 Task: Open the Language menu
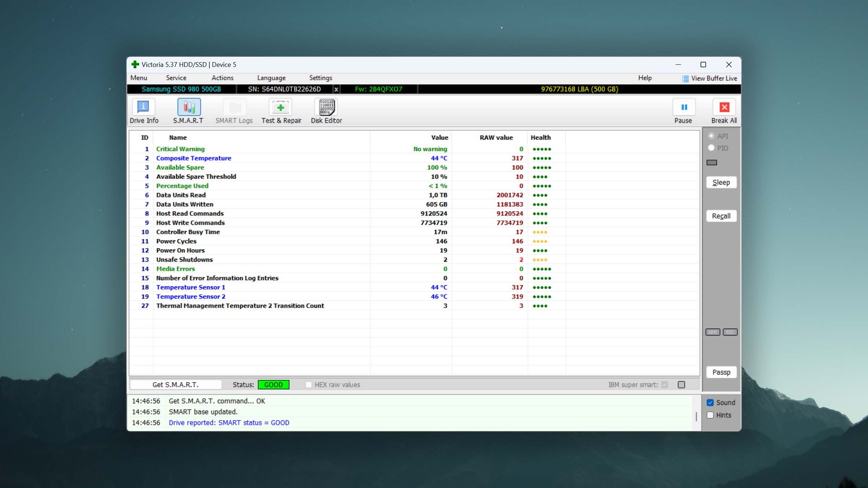tap(271, 78)
